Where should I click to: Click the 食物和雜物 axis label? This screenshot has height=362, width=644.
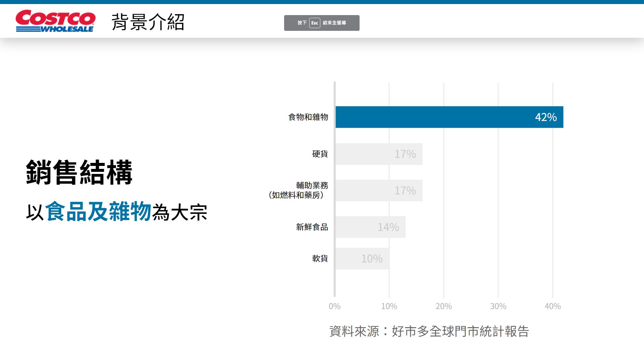(x=308, y=117)
